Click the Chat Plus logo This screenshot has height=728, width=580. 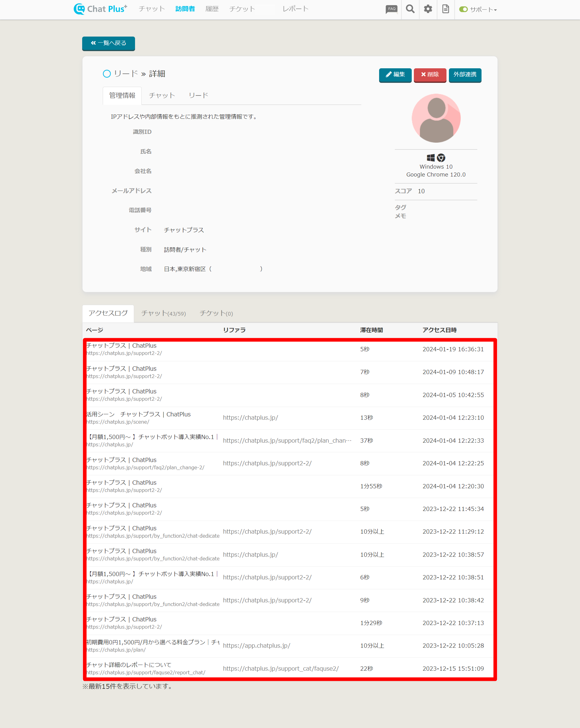coord(100,9)
